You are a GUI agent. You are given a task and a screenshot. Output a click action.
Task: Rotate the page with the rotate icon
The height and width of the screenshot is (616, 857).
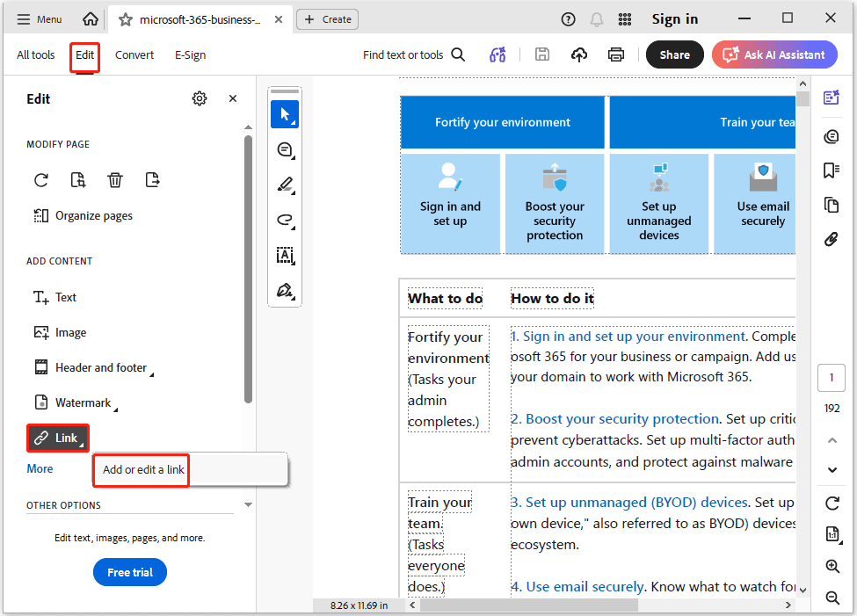pyautogui.click(x=41, y=179)
